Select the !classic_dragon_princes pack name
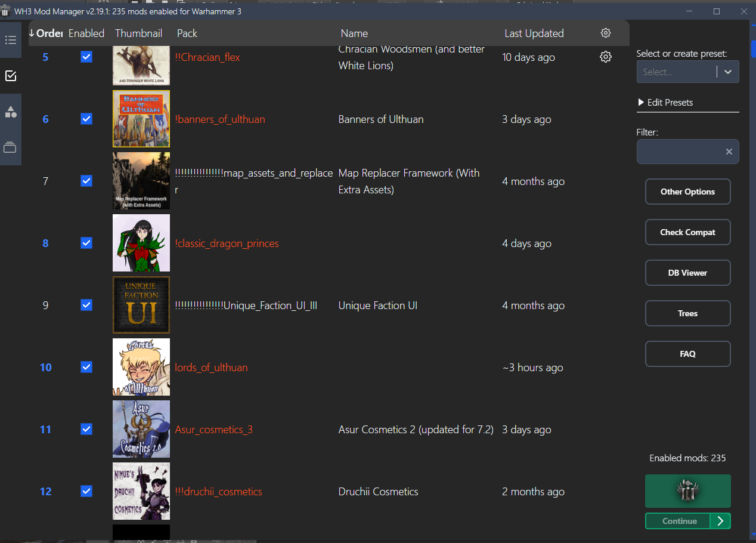Viewport: 756px width, 543px height. 227,243
